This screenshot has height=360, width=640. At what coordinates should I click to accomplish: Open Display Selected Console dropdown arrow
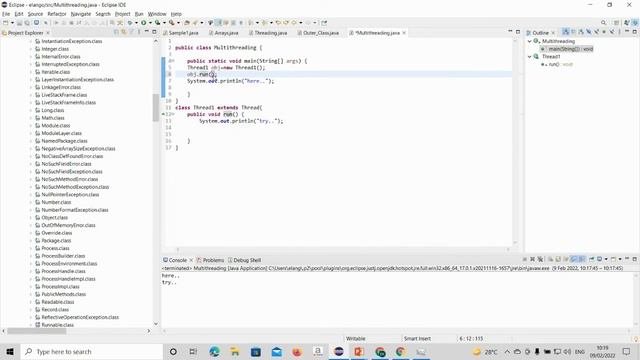tap(606, 259)
